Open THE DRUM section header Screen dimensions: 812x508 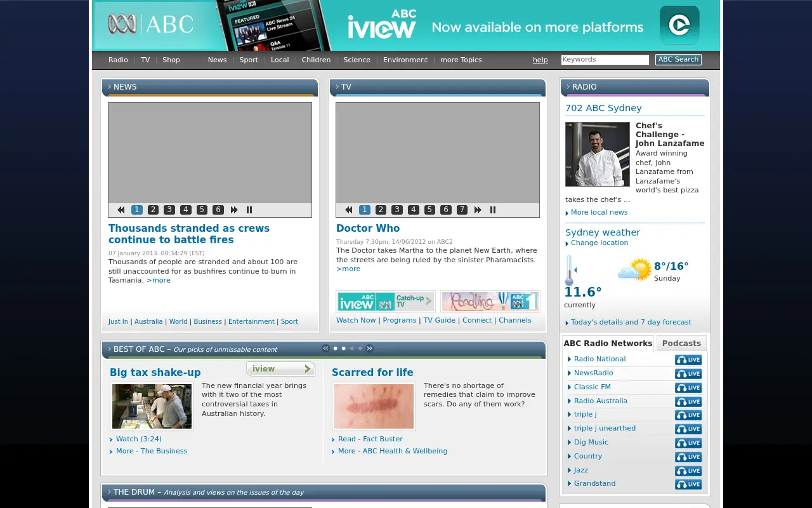[324, 492]
